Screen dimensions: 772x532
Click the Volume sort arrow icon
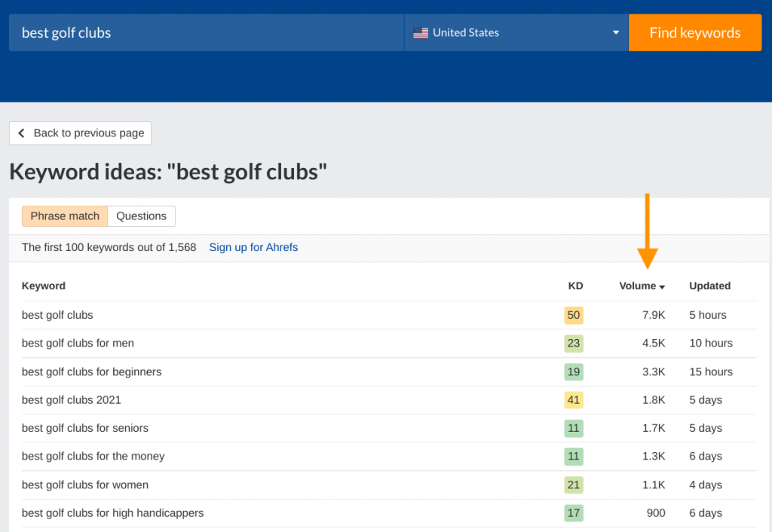coord(662,287)
